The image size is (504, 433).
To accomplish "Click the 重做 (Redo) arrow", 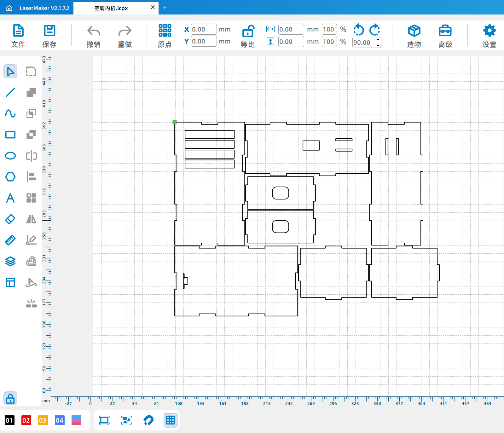I will (125, 31).
